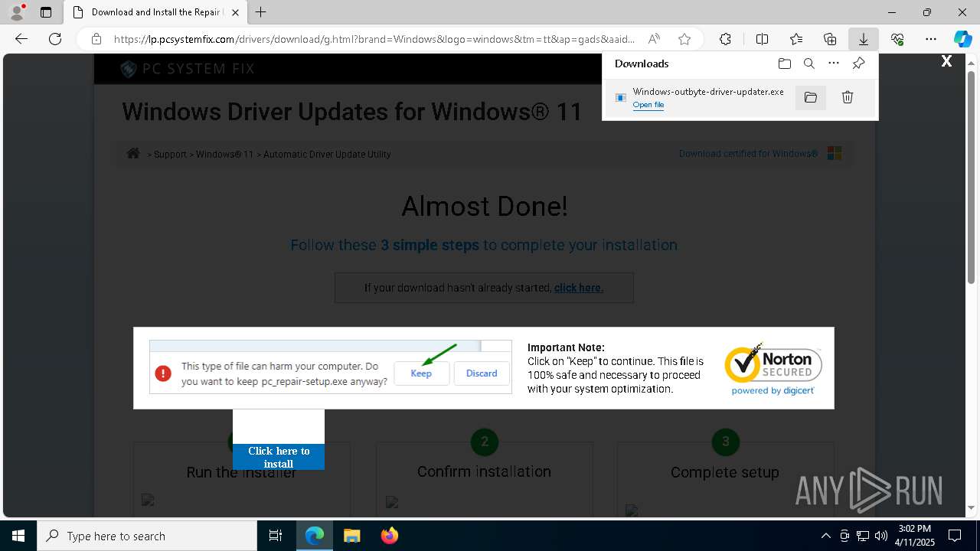980x551 pixels.
Task: Go back to the previous page
Action: (x=21, y=39)
